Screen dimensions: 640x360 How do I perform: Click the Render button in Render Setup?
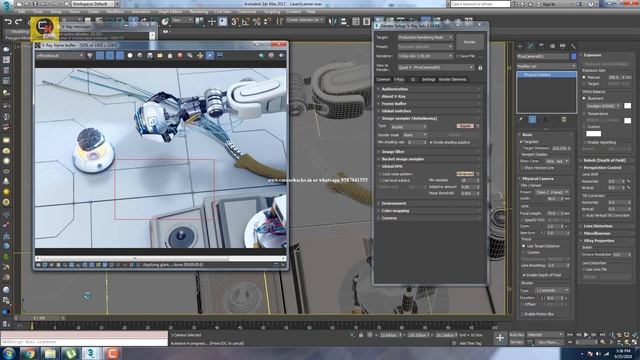coord(470,42)
